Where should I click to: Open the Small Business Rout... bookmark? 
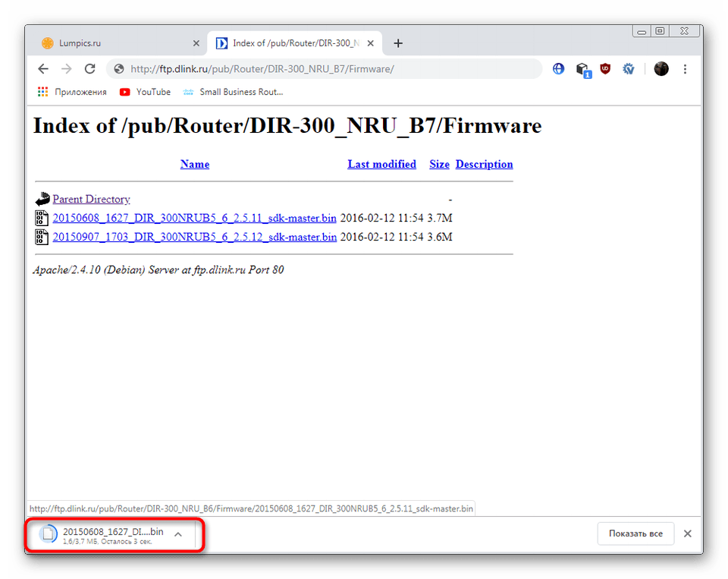pyautogui.click(x=233, y=92)
